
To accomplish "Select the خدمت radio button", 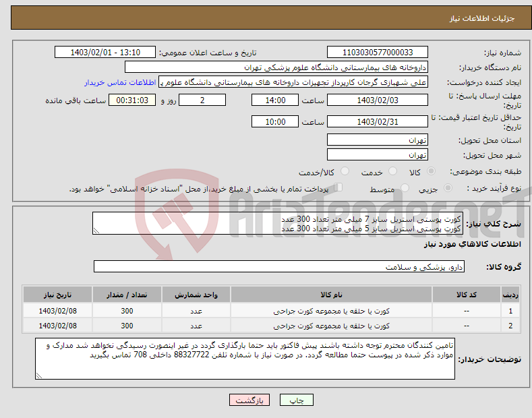I will coord(392,171).
